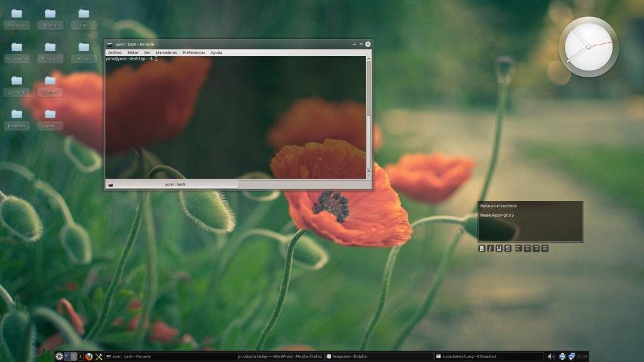Close the Konsole window
The image size is (644, 362).
[x=368, y=45]
